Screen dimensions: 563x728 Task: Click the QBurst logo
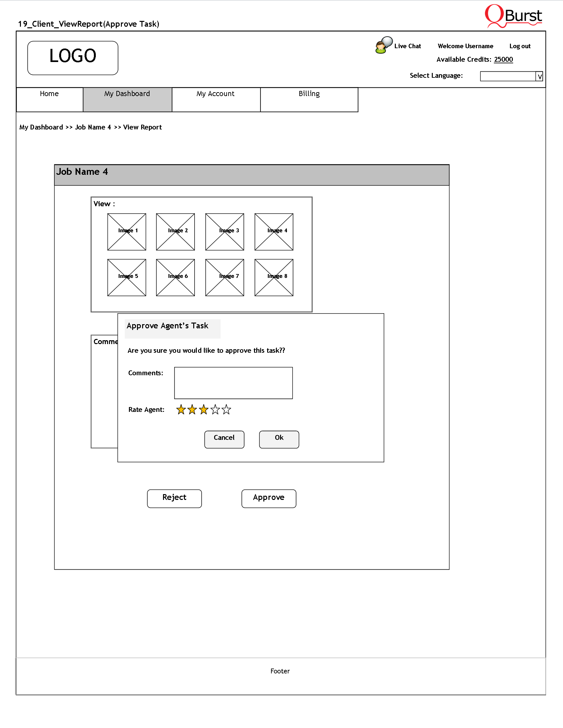pos(513,16)
